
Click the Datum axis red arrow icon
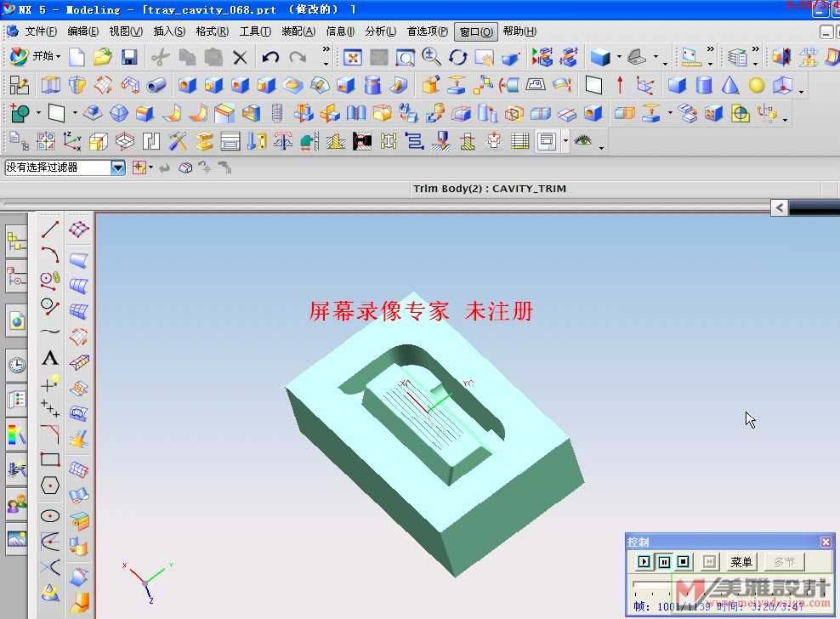[620, 85]
